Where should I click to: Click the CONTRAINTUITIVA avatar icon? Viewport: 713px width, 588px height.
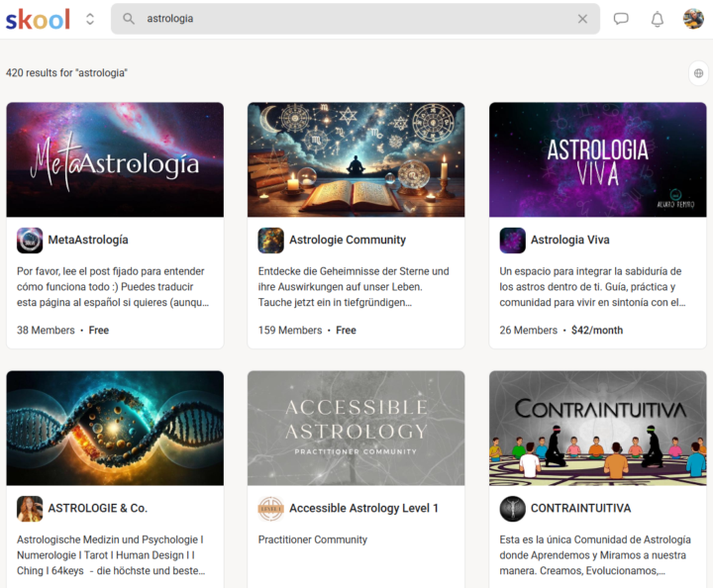tap(512, 509)
